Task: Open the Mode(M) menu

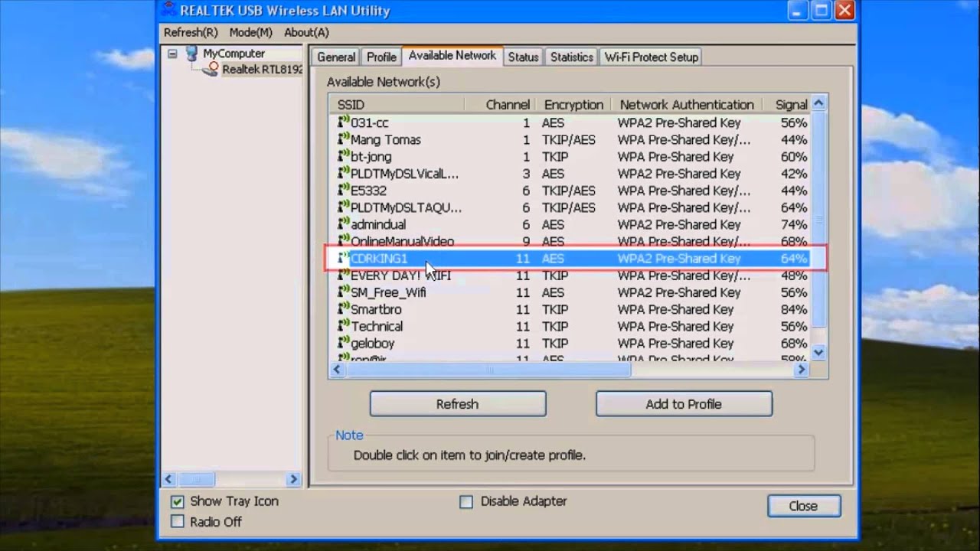Action: click(x=251, y=32)
